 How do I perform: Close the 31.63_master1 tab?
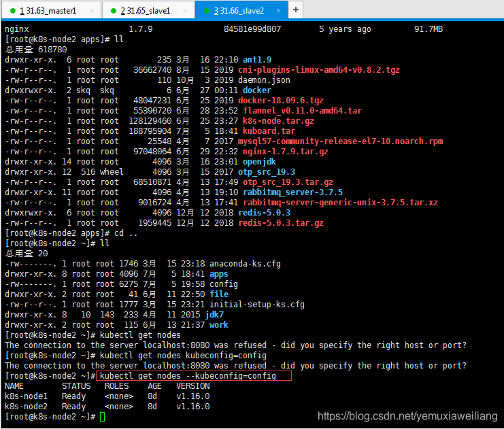pyautogui.click(x=93, y=11)
